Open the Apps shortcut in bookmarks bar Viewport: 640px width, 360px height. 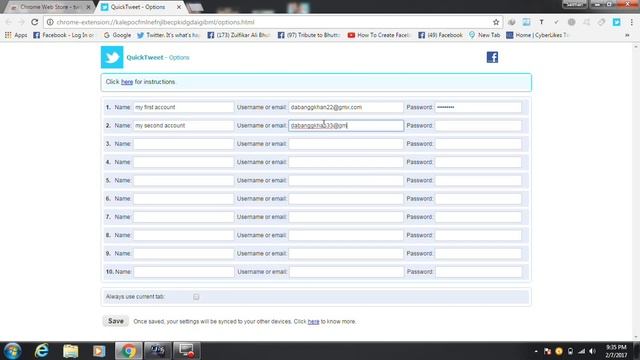coord(16,35)
